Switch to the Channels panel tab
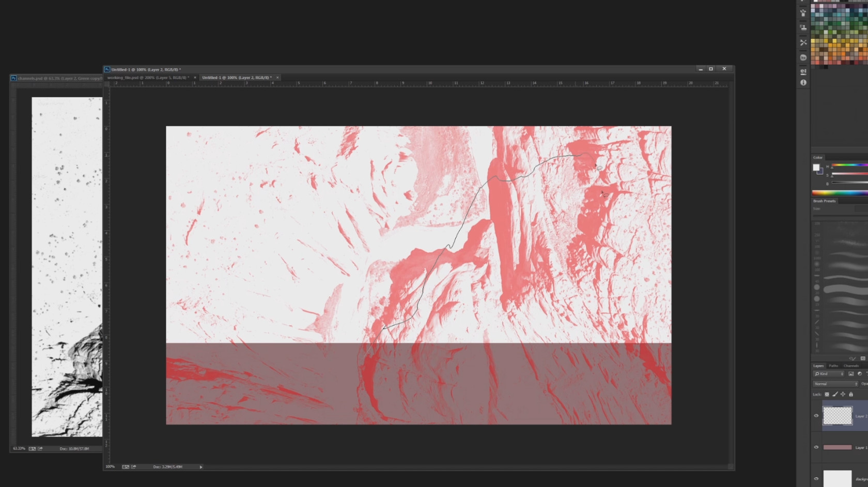868x487 pixels. [x=851, y=366]
